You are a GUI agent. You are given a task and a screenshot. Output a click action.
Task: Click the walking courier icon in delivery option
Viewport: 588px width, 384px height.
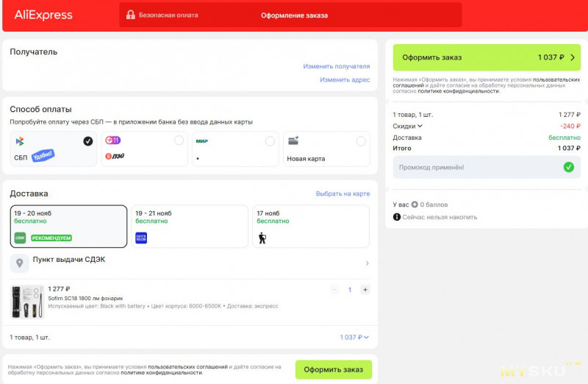[262, 238]
